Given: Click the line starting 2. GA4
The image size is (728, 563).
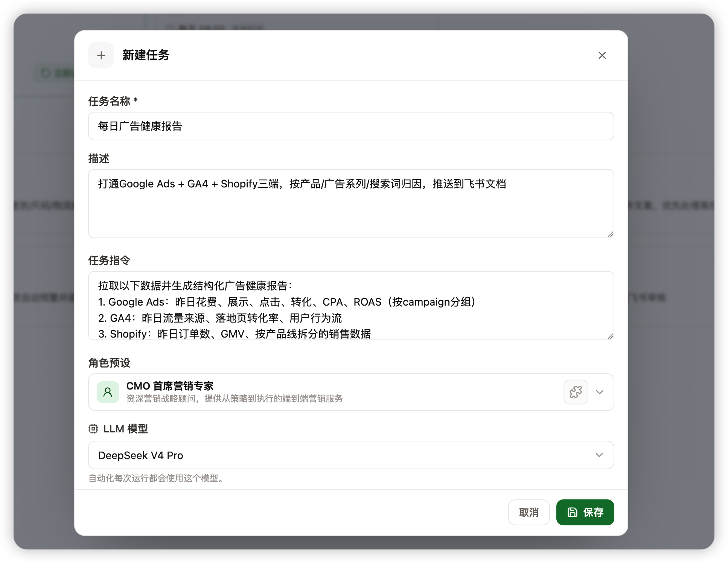Looking at the screenshot, I should click(x=220, y=318).
